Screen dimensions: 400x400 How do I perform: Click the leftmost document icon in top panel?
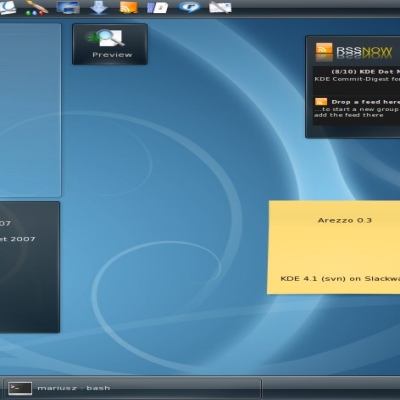7,7
